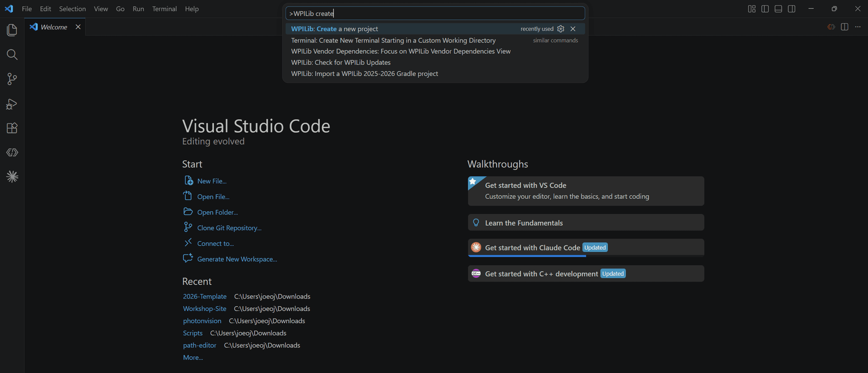Open the Extensions view
868x373 pixels.
tap(12, 128)
